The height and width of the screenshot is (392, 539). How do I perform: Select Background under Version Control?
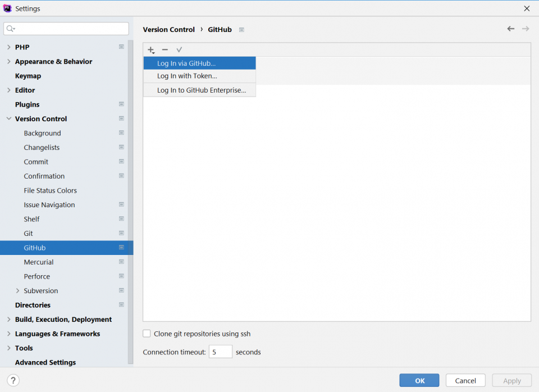42,133
